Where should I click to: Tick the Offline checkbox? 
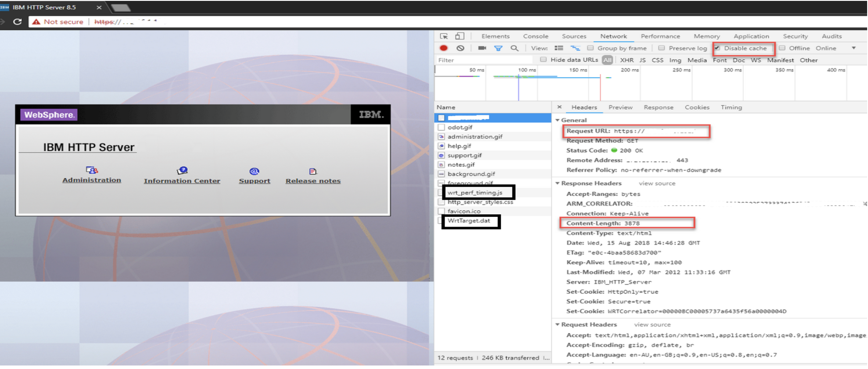click(782, 48)
